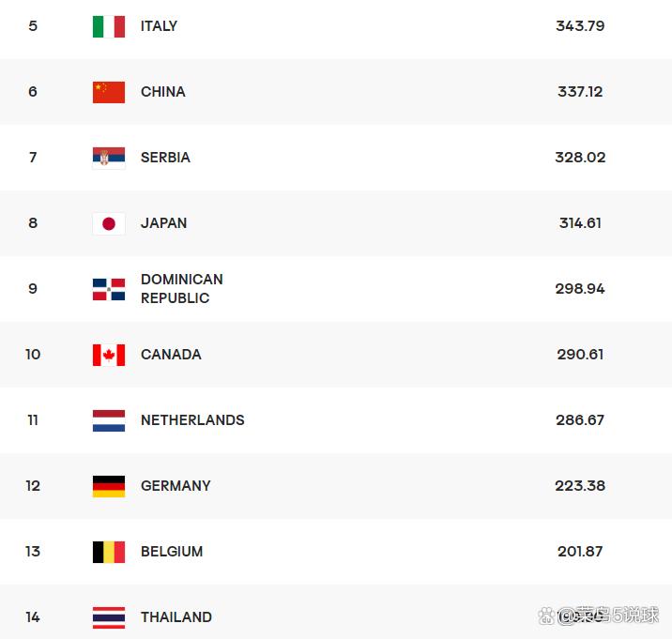
Task: Select the Germany flag icon
Action: 109,486
